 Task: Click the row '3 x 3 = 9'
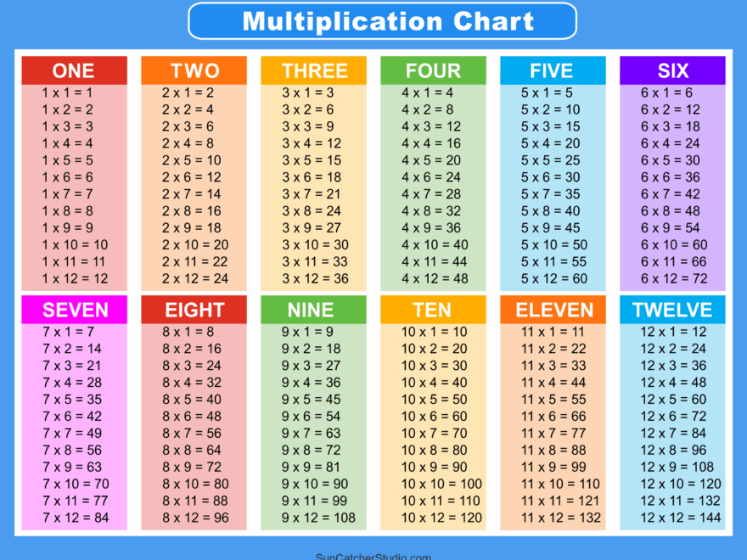(308, 126)
